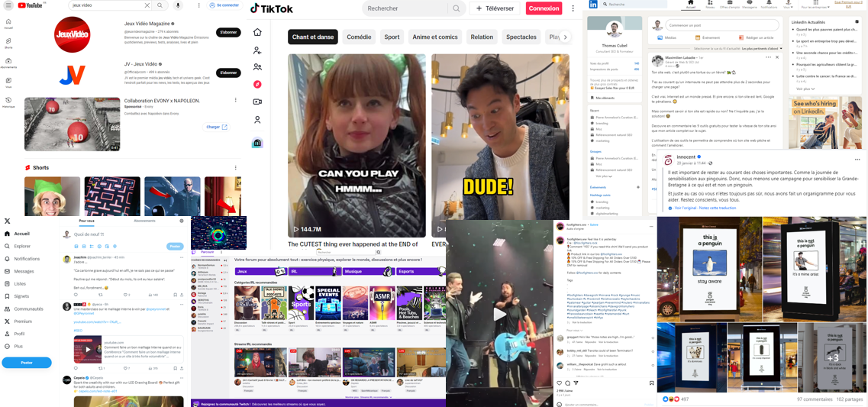Open YouTube Historique in the sidebar
The height and width of the screenshot is (407, 868).
point(8,102)
